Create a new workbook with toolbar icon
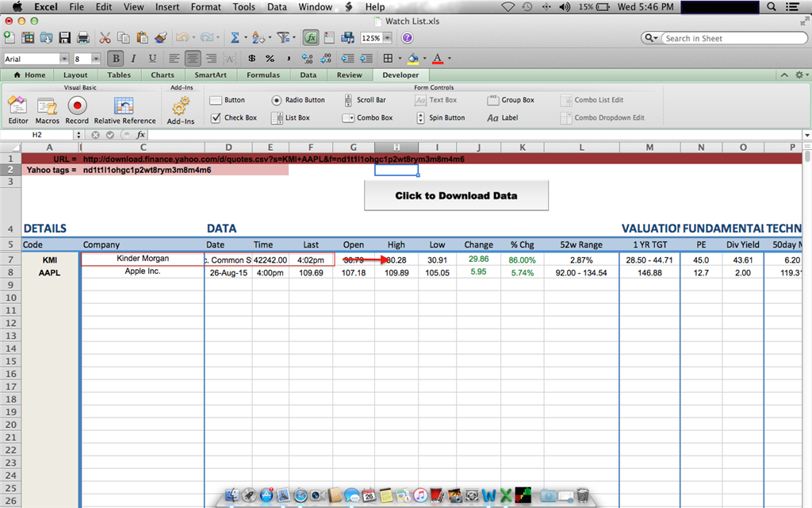Viewport: 812px width, 508px height. click(x=10, y=37)
